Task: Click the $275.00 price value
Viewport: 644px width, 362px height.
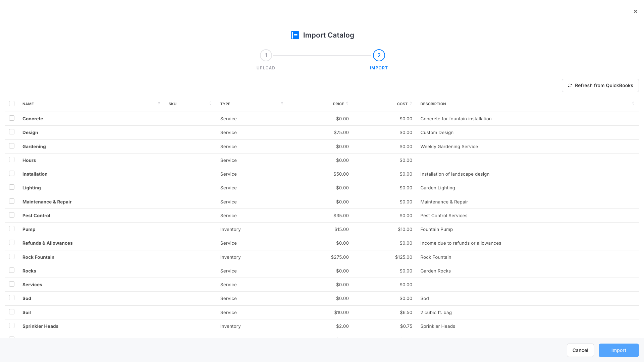Action: (340, 257)
